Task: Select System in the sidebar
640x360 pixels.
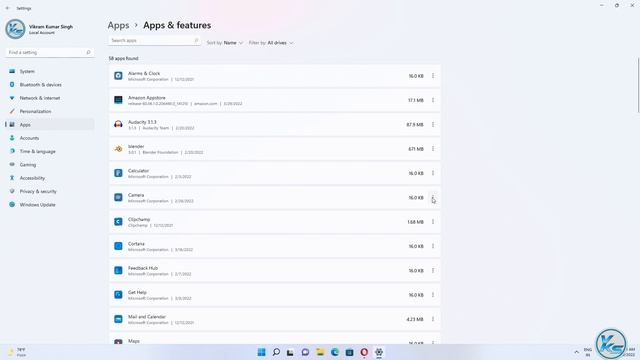Action: 50,71
